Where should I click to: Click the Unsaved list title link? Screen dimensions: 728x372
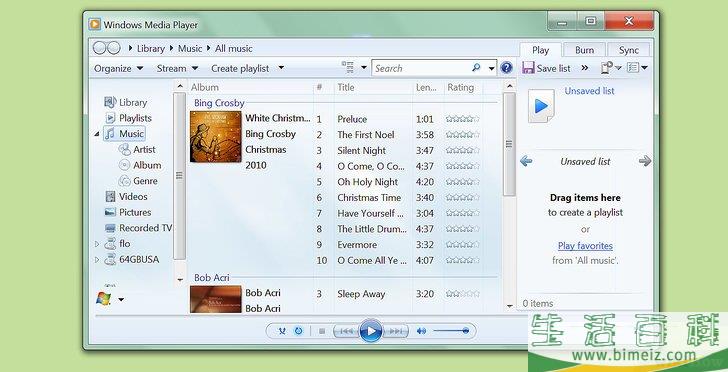(x=589, y=91)
